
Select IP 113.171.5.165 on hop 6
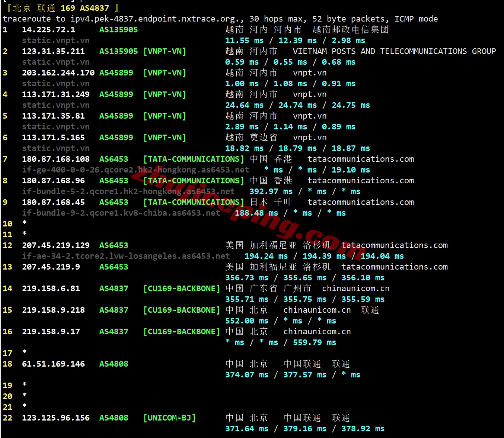pyautogui.click(x=53, y=138)
